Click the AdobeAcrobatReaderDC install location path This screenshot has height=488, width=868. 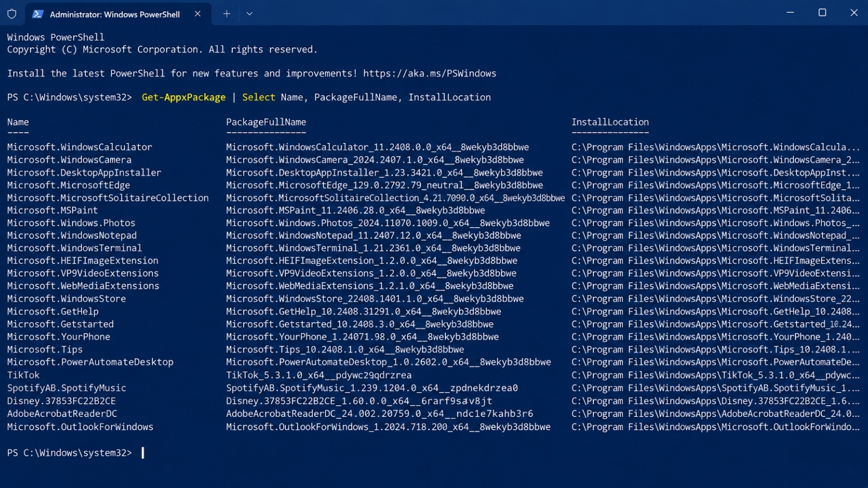click(716, 414)
